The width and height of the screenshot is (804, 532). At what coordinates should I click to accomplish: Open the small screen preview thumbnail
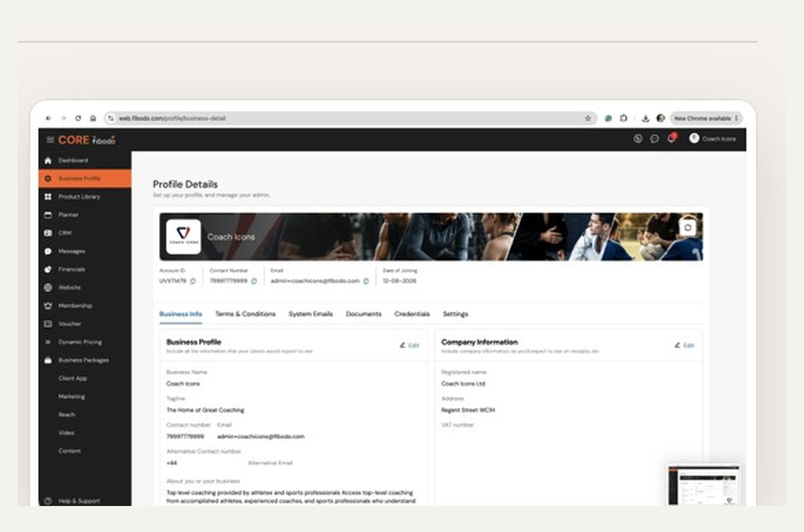pos(703,485)
